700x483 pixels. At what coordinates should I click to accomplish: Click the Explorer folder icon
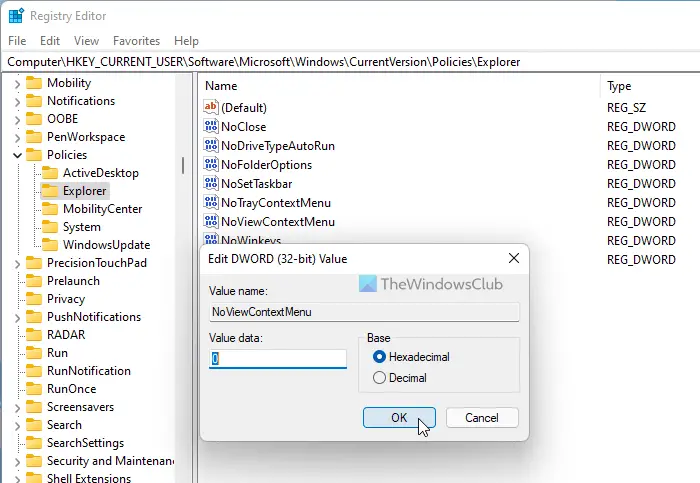point(50,191)
